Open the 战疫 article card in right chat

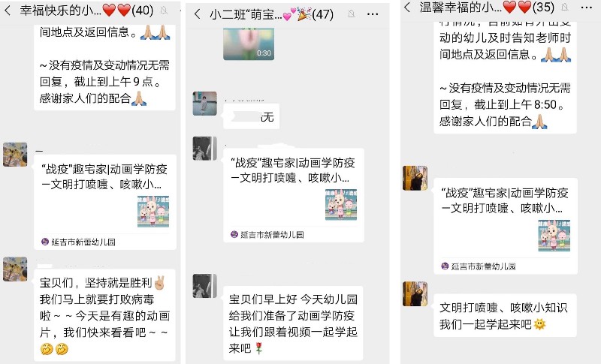(x=505, y=226)
